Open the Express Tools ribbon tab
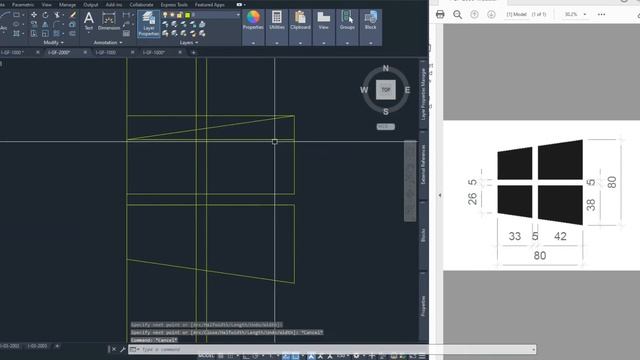Viewport: 640px width, 360px height. pos(174,4)
